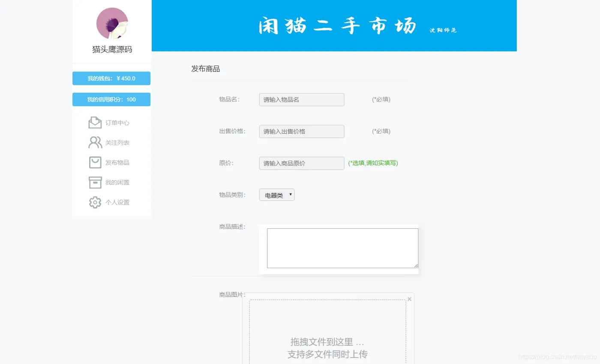Expand the 物品类别 dropdown showing 电器类

pyautogui.click(x=277, y=195)
